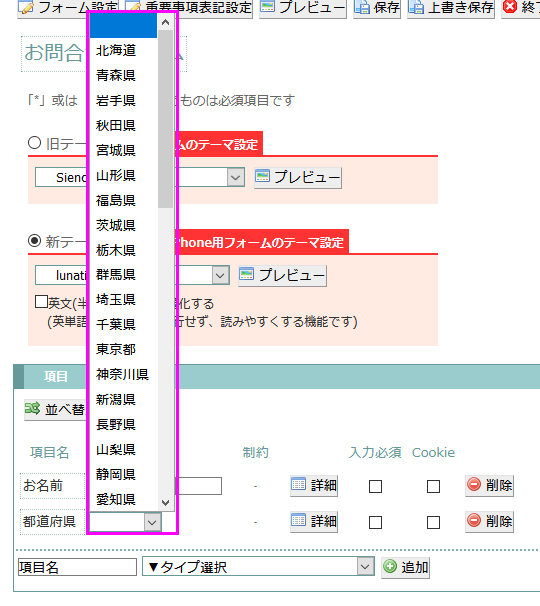The height and width of the screenshot is (606, 540).
Task: Click the 並べ替え reorder icon button
Action: pyautogui.click(x=55, y=410)
